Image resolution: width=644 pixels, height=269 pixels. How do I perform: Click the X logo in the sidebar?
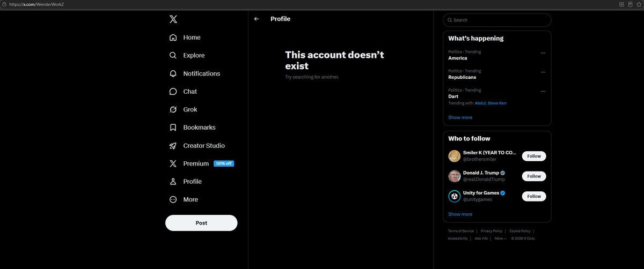[x=173, y=19]
